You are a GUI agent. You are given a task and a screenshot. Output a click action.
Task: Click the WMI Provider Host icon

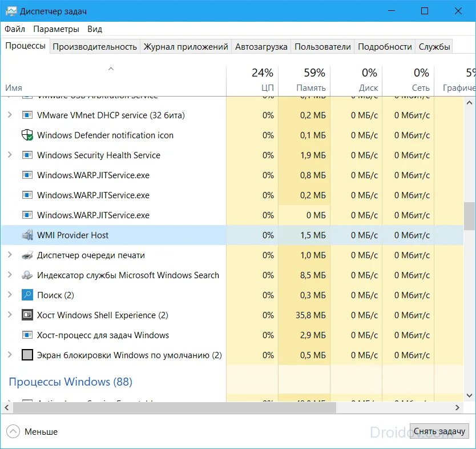click(27, 235)
